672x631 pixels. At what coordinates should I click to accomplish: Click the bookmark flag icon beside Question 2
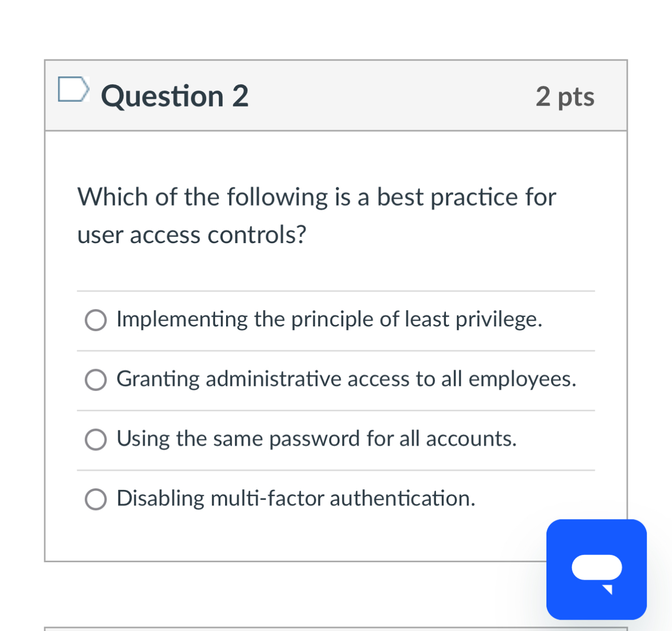click(74, 90)
